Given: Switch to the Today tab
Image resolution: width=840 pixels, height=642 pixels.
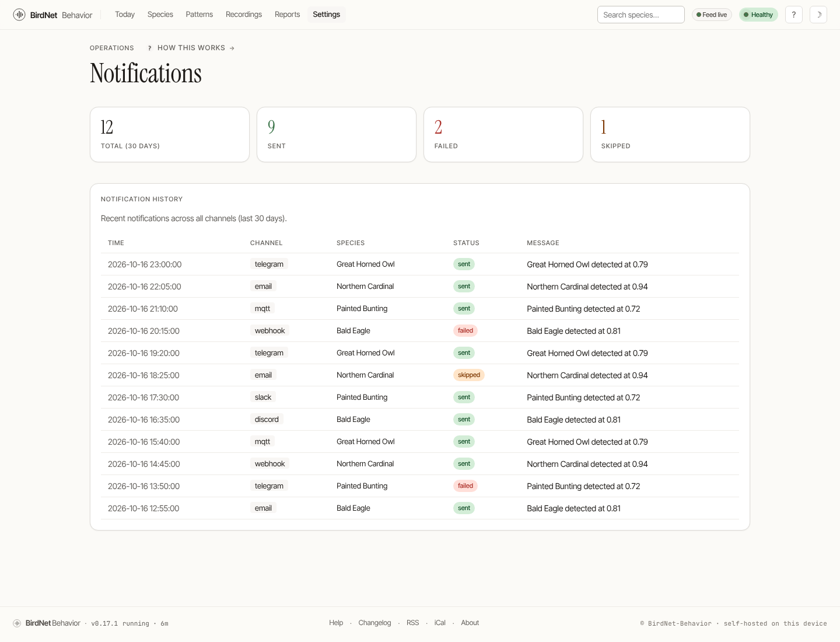Looking at the screenshot, I should coord(125,15).
